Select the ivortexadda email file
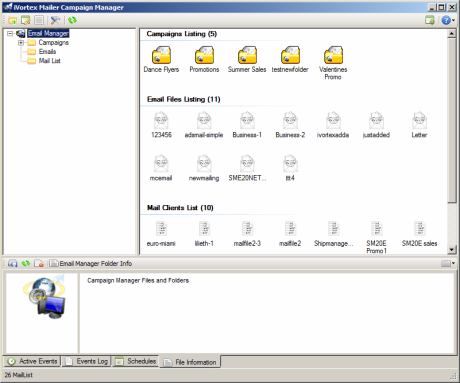The width and height of the screenshot is (460, 383). point(333,125)
